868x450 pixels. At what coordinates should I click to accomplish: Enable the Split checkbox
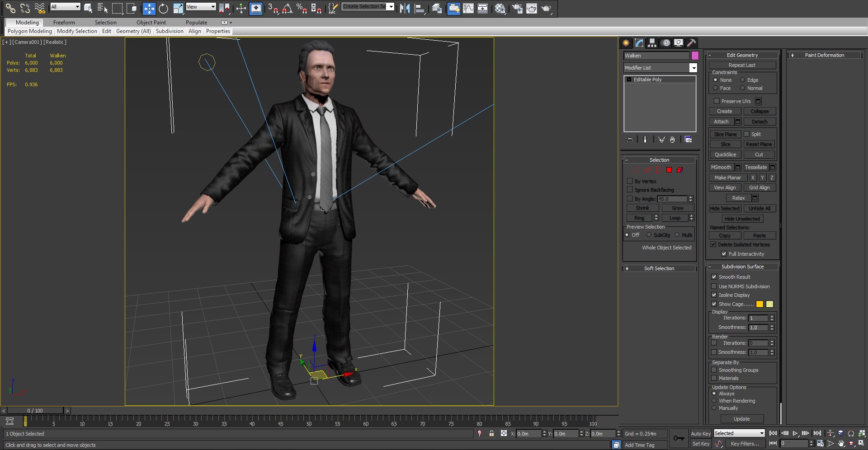pyautogui.click(x=746, y=134)
